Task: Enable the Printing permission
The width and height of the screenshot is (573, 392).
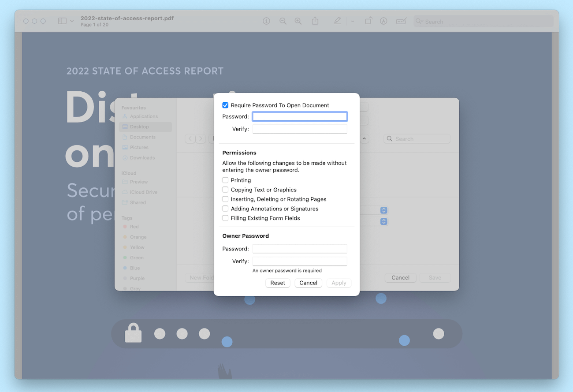Action: (x=225, y=180)
